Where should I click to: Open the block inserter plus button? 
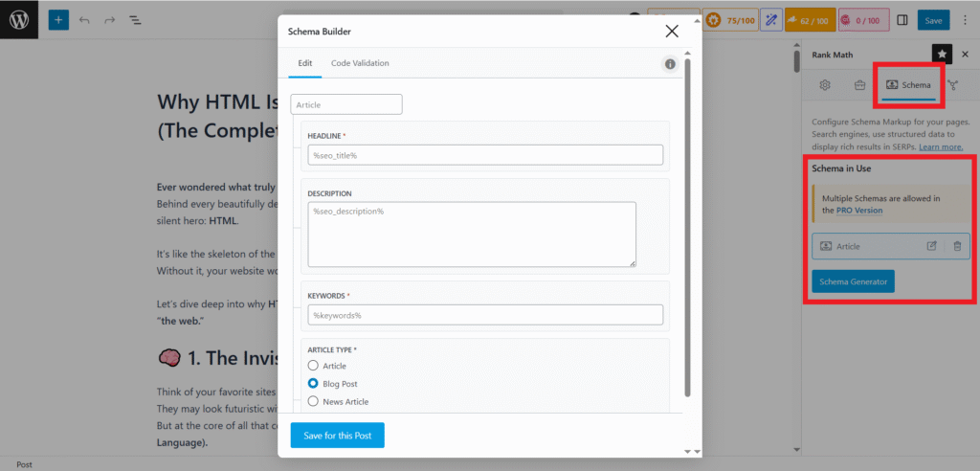tap(58, 19)
